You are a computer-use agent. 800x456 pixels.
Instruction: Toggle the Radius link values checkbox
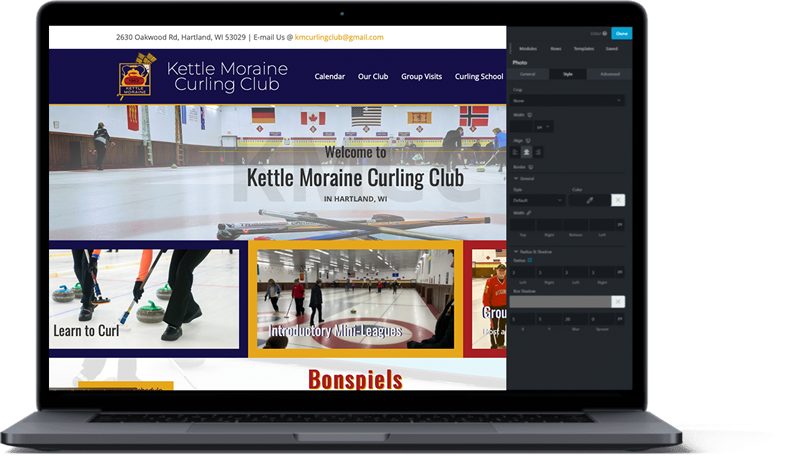coord(530,261)
